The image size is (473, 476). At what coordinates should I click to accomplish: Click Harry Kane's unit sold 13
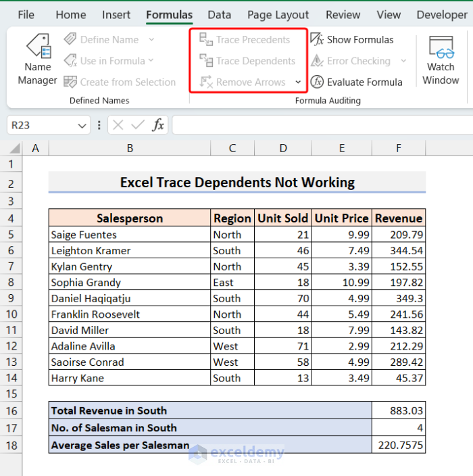click(282, 378)
